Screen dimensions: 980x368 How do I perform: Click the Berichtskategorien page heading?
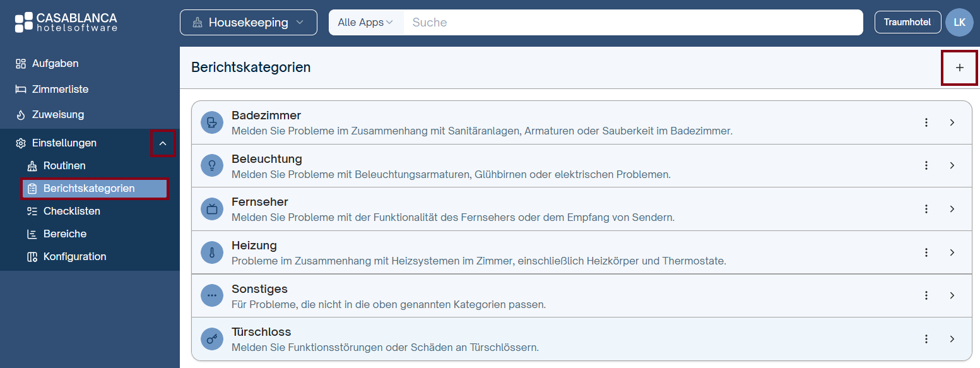251,68
